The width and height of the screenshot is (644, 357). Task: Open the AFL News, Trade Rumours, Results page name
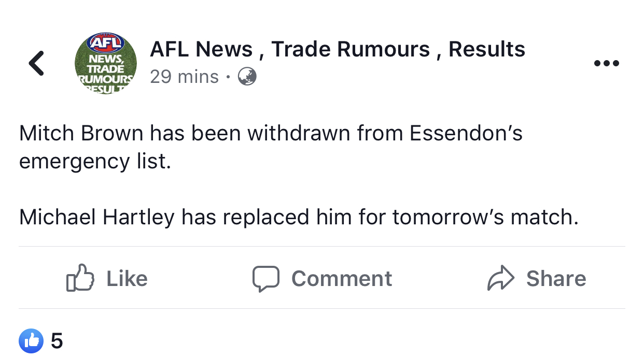pos(337,49)
